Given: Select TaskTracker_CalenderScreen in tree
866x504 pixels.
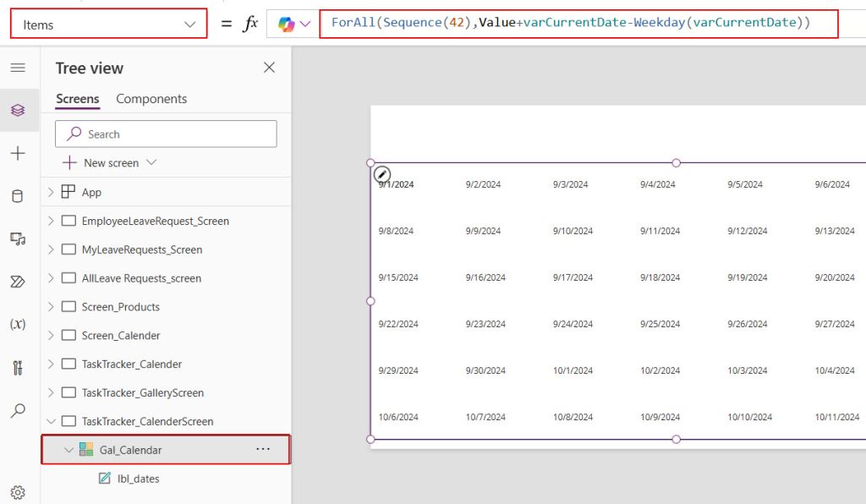Looking at the screenshot, I should pos(147,422).
